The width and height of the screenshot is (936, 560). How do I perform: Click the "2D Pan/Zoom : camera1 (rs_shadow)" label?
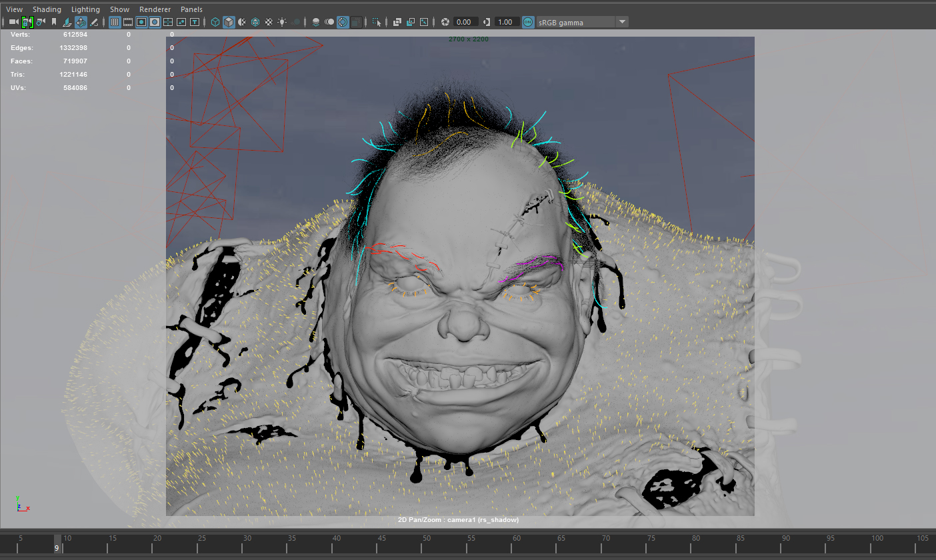[458, 520]
